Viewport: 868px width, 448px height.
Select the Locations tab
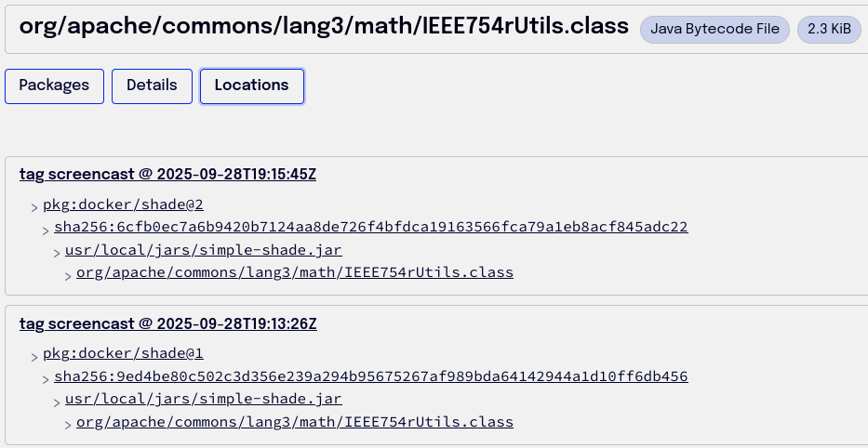pos(251,86)
